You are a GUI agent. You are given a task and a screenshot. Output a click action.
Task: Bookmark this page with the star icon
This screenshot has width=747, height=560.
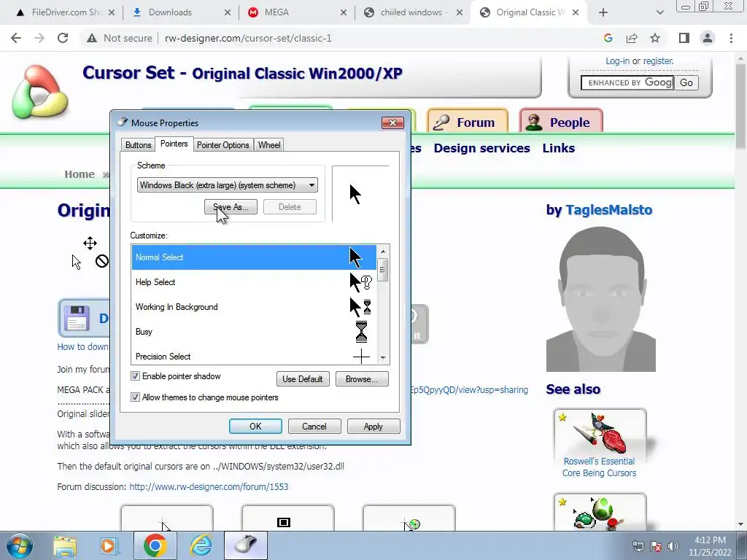click(x=655, y=38)
